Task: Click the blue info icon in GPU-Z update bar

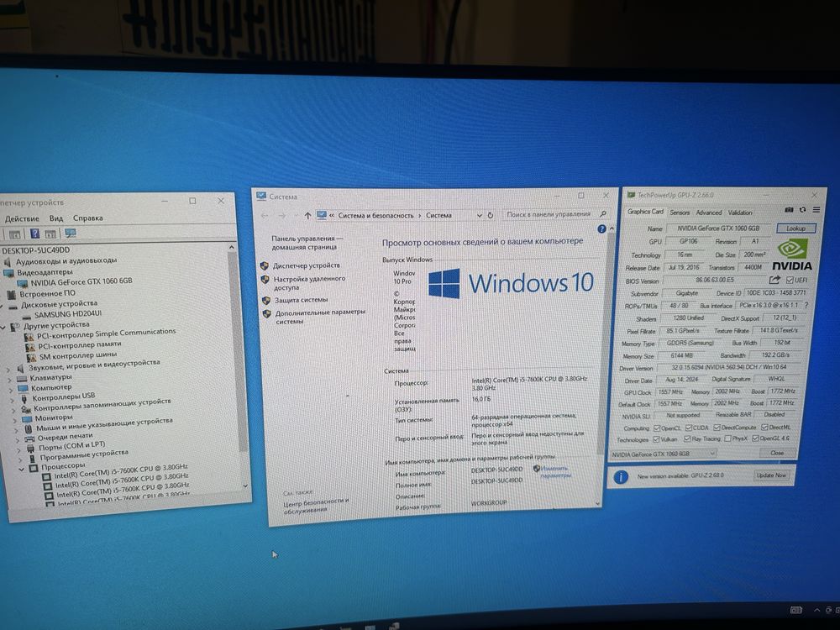Action: pyautogui.click(x=621, y=477)
